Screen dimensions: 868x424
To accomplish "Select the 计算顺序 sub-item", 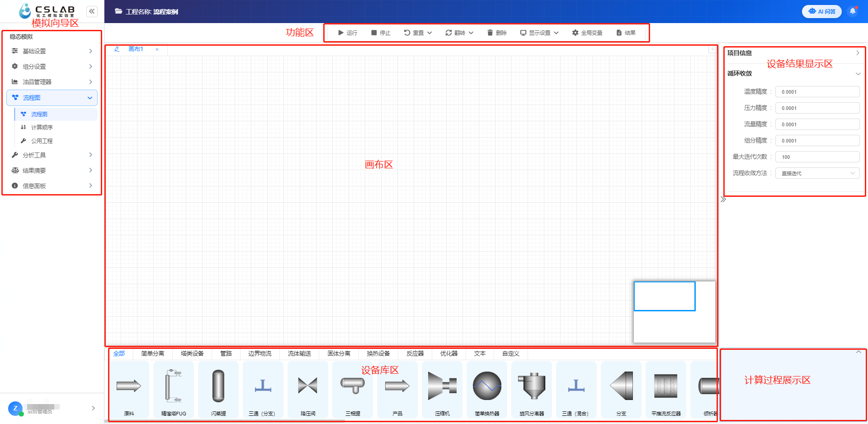I will [56, 128].
